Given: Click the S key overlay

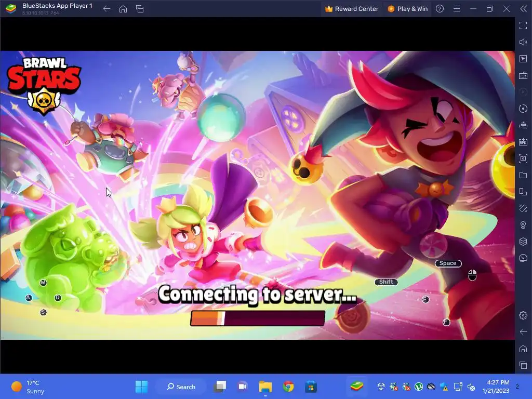Looking at the screenshot, I should pos(43,312).
